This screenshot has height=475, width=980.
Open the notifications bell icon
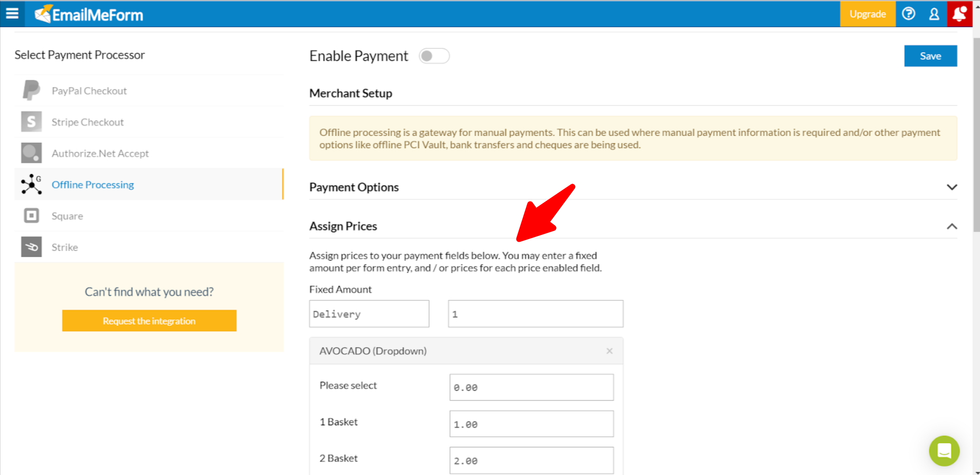(x=959, y=14)
